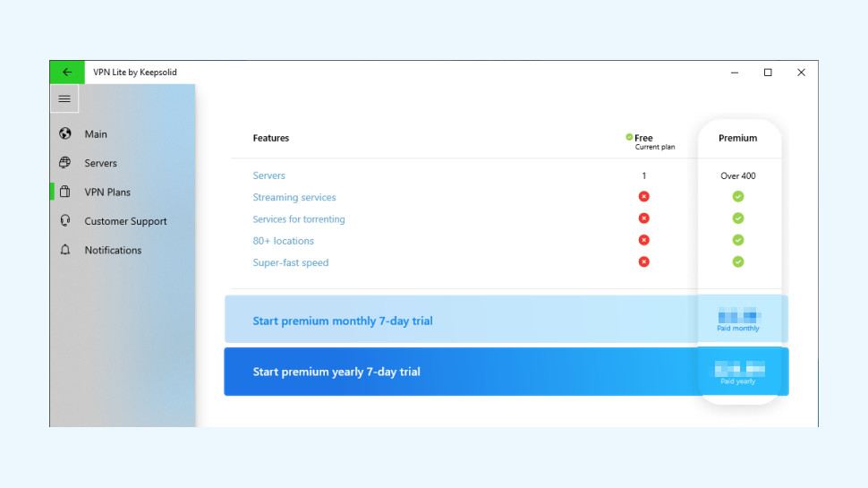Click the 'Features' column header
This screenshot has height=488, width=868.
[x=271, y=138]
